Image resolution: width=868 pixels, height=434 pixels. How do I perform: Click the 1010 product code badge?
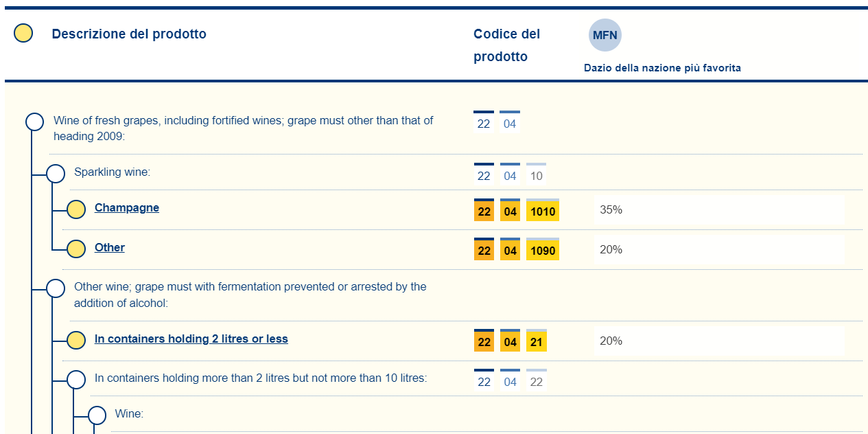pos(543,212)
